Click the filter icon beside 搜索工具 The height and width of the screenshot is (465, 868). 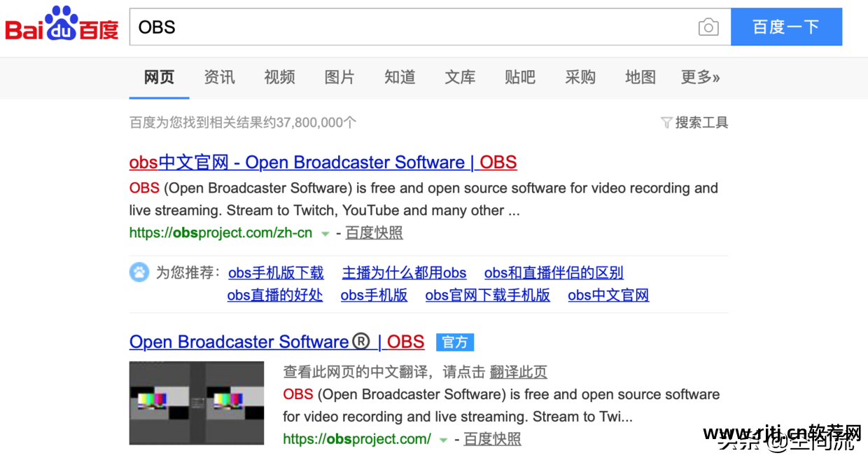(x=666, y=123)
